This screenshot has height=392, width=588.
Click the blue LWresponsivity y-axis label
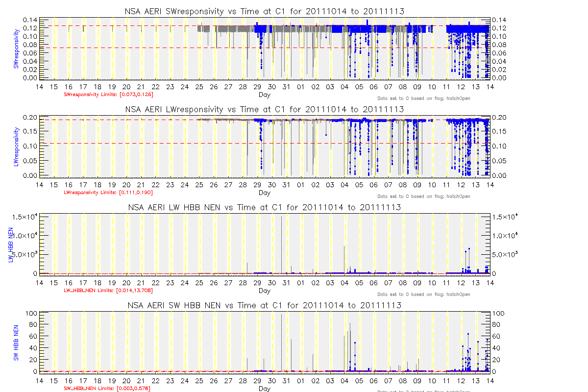pos(16,147)
